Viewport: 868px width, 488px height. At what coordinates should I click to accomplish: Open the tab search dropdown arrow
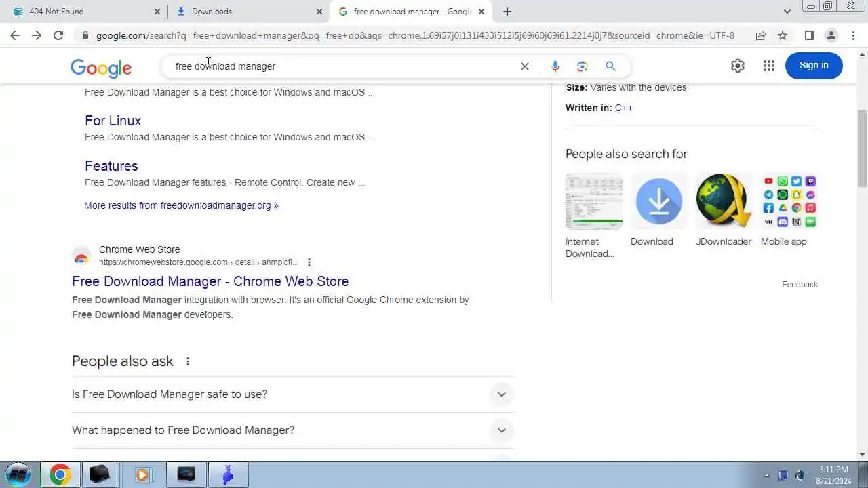pyautogui.click(x=787, y=12)
